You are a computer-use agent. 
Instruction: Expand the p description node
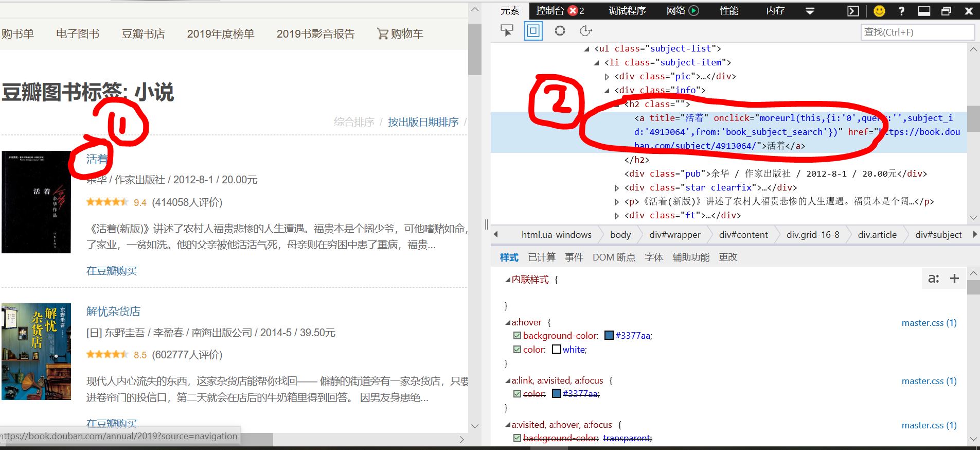[x=617, y=202]
